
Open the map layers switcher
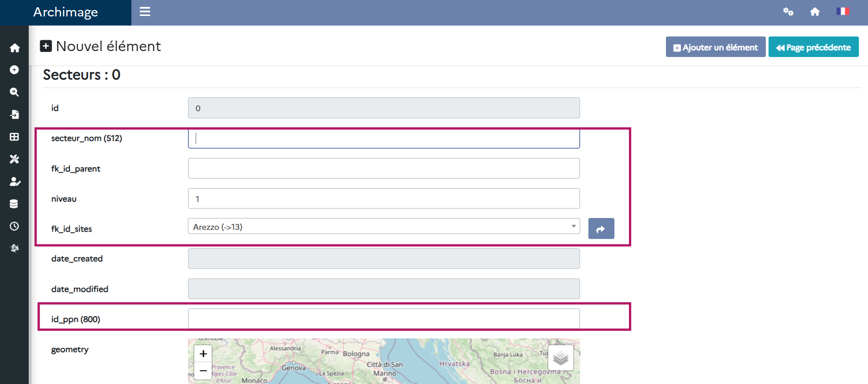click(561, 358)
